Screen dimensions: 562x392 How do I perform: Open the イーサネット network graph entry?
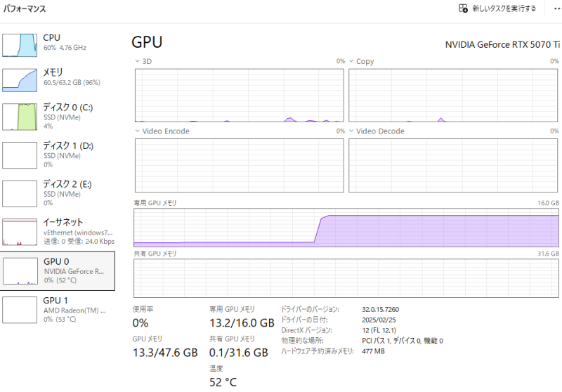(x=56, y=231)
